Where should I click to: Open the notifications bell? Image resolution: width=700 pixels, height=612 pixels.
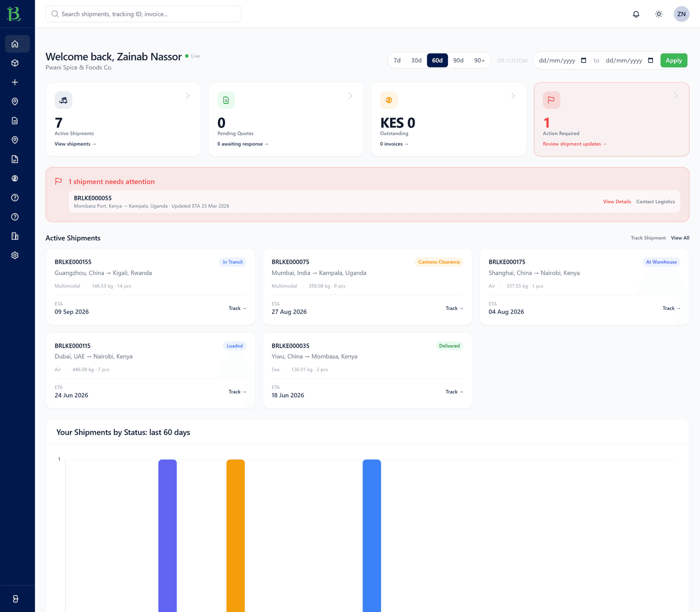636,14
